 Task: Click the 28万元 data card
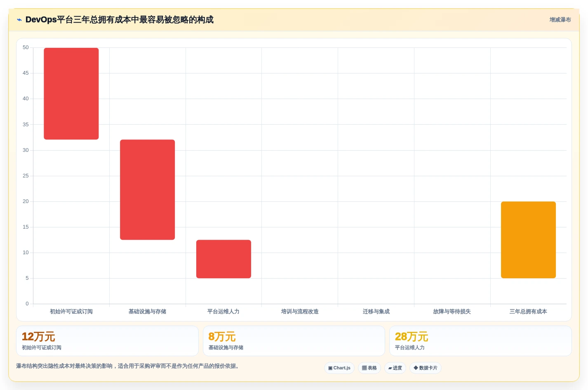pyautogui.click(x=480, y=341)
